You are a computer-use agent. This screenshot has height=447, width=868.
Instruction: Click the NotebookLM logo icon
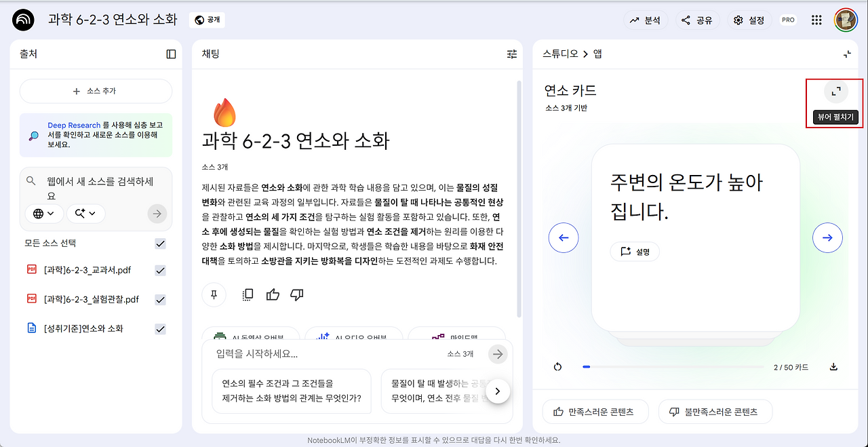coord(23,20)
